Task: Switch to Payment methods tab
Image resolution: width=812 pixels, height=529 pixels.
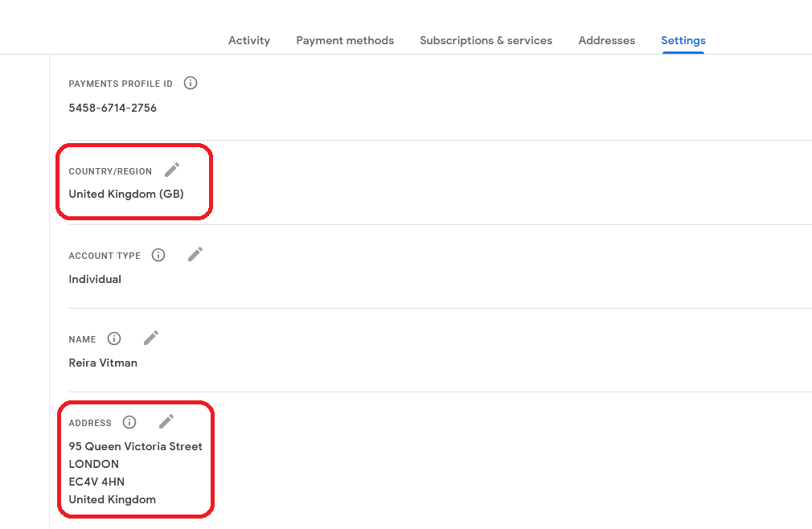Action: click(x=345, y=40)
